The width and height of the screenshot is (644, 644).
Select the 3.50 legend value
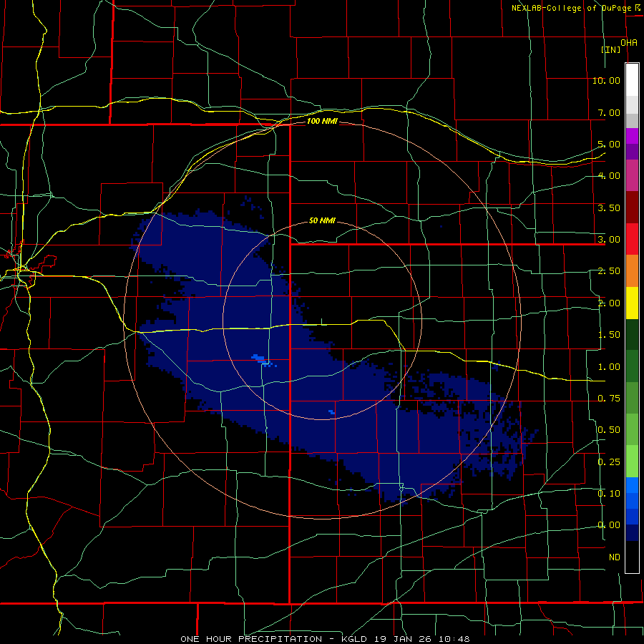609,208
